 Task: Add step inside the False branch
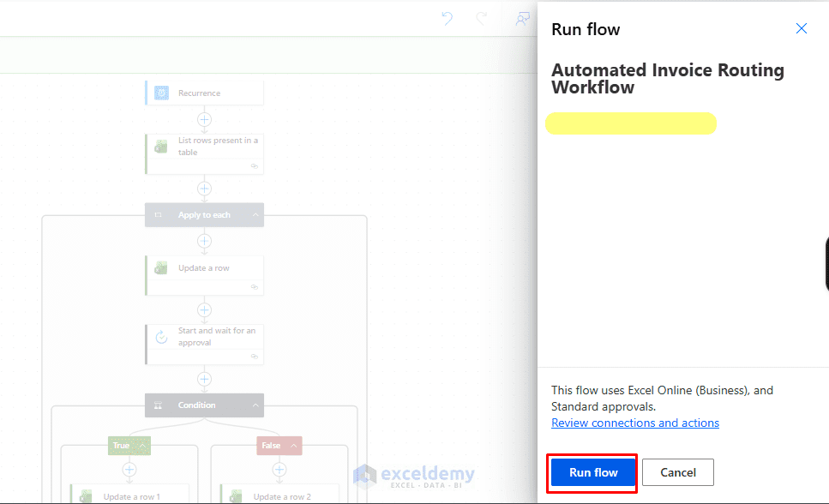click(x=279, y=469)
